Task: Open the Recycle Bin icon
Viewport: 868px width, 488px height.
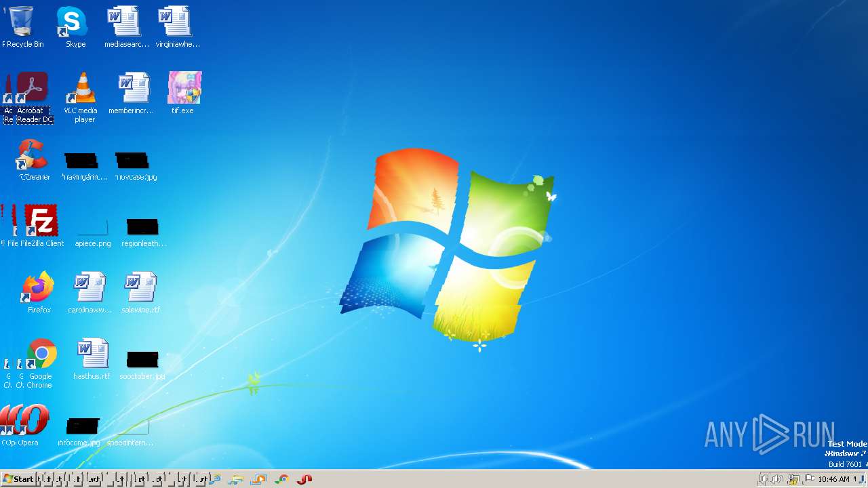Action: 22,26
